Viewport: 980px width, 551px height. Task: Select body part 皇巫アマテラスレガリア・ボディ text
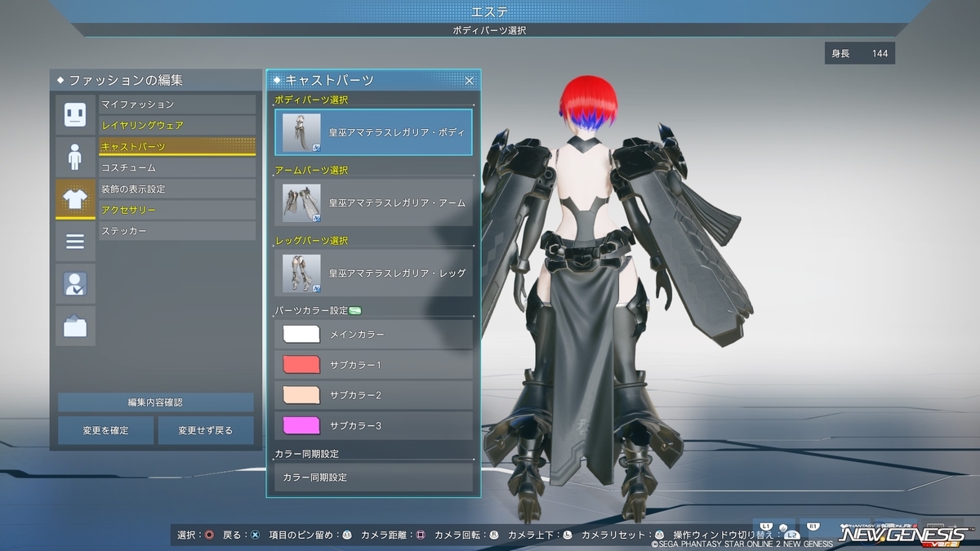(x=398, y=133)
